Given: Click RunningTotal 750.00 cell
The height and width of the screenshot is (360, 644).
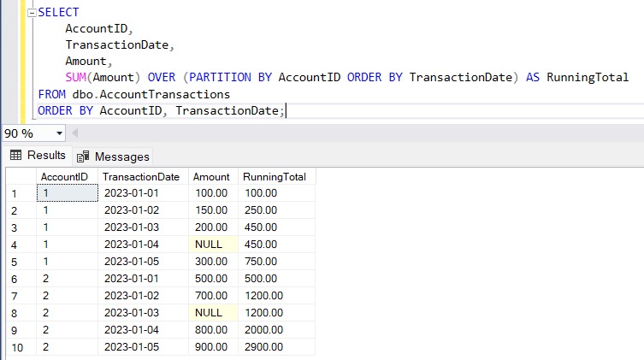Looking at the screenshot, I should coord(276,262).
